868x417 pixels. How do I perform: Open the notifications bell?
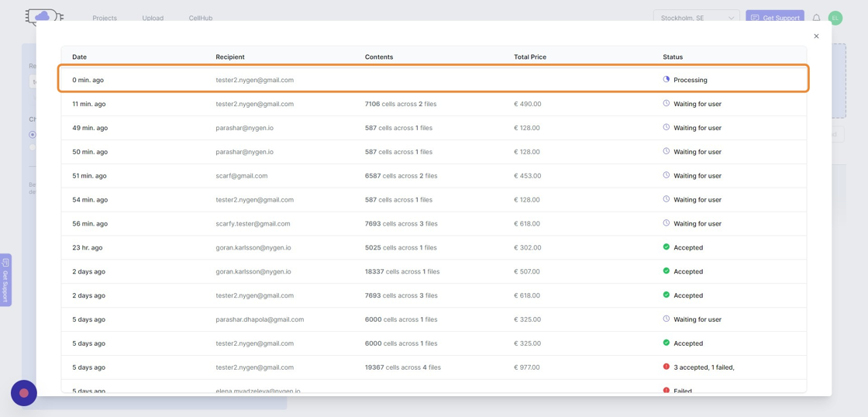coord(816,18)
